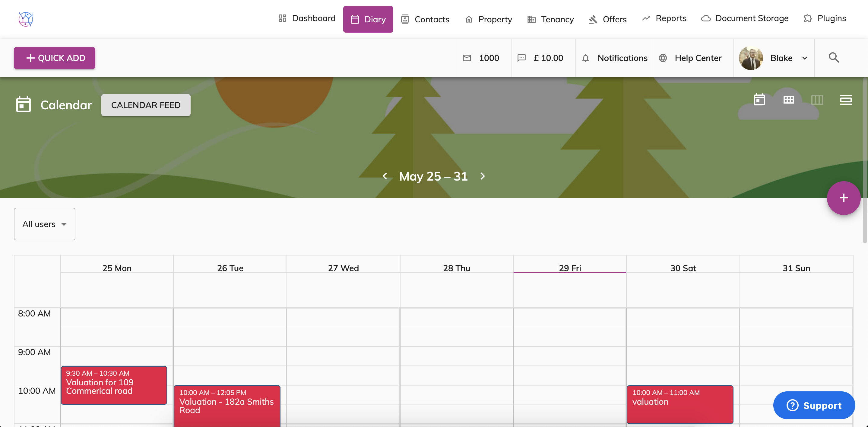The width and height of the screenshot is (868, 427).
Task: Select the week columns view
Action: click(x=818, y=99)
